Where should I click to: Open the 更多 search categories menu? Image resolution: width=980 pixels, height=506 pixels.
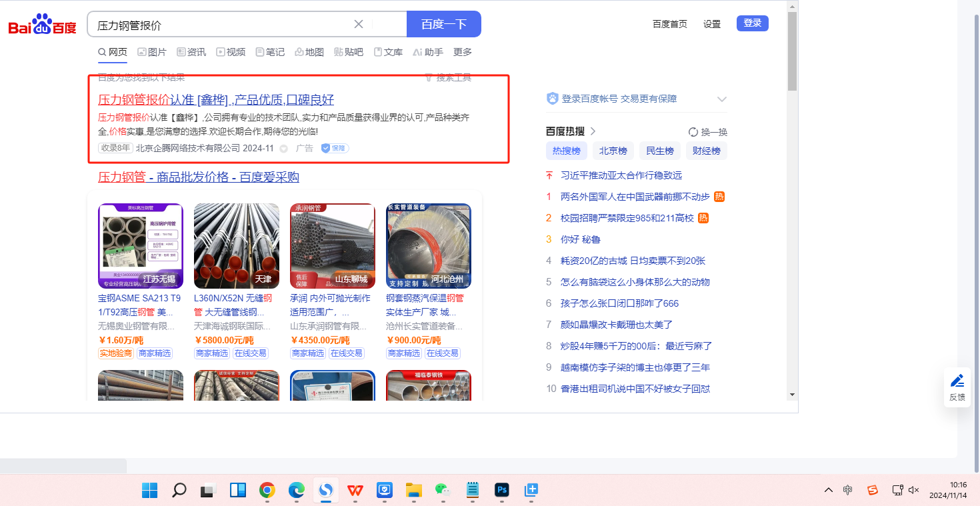(x=463, y=52)
